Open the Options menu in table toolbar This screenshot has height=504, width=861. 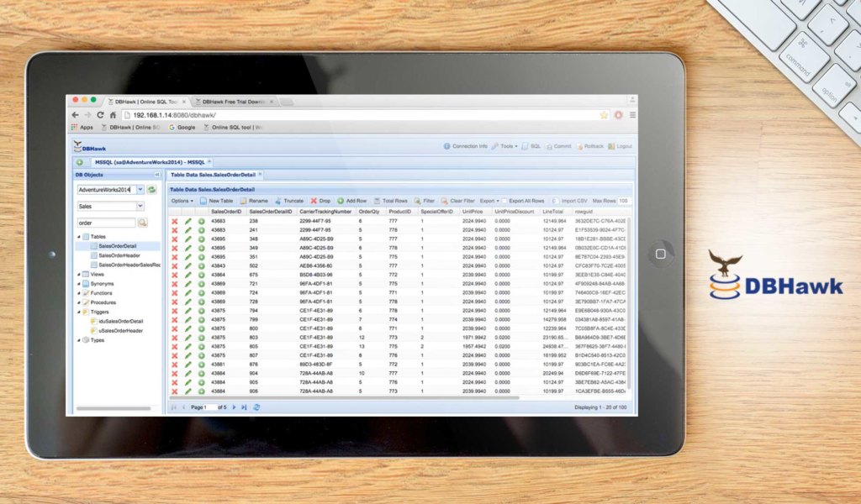(182, 202)
